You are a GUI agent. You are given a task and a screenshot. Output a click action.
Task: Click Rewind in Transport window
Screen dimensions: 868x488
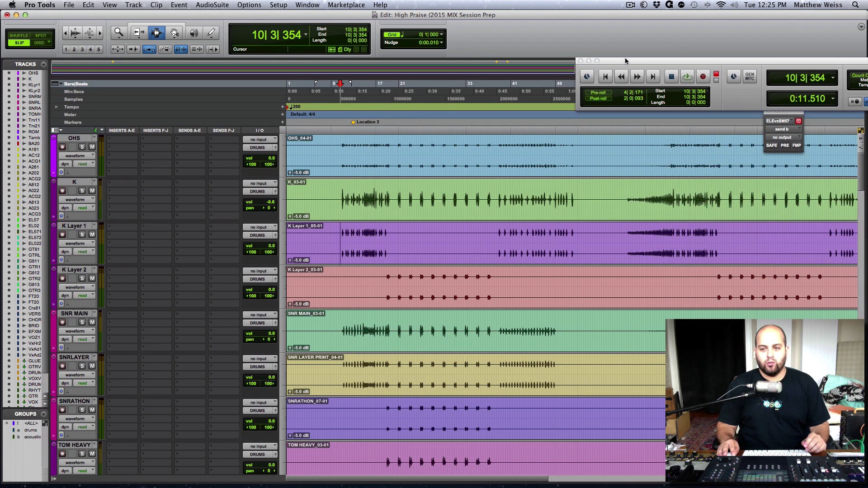[x=621, y=77]
